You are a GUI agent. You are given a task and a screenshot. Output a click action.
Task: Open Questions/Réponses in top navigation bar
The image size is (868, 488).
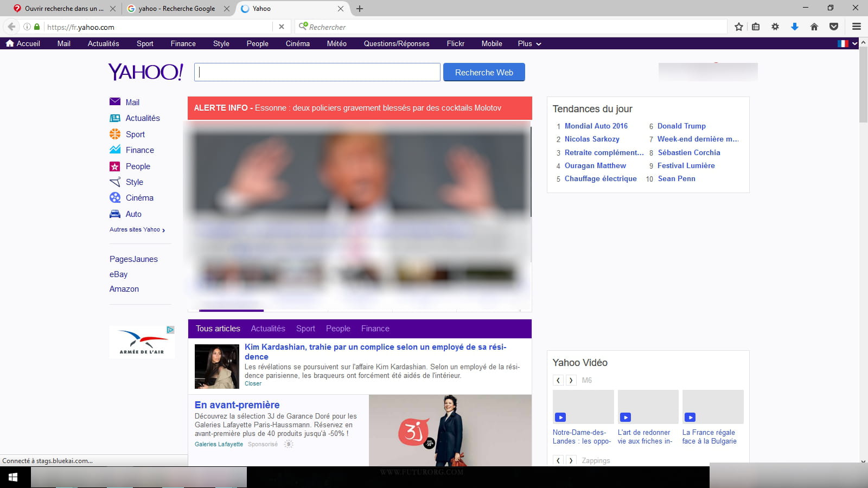[x=397, y=43]
